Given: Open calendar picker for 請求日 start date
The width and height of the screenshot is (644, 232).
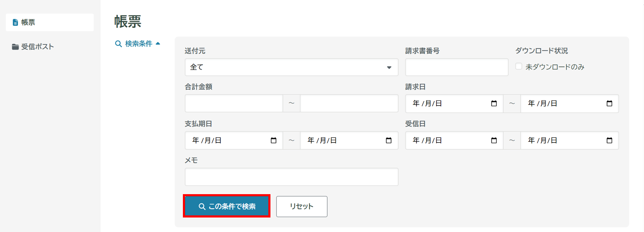Looking at the screenshot, I should [494, 104].
